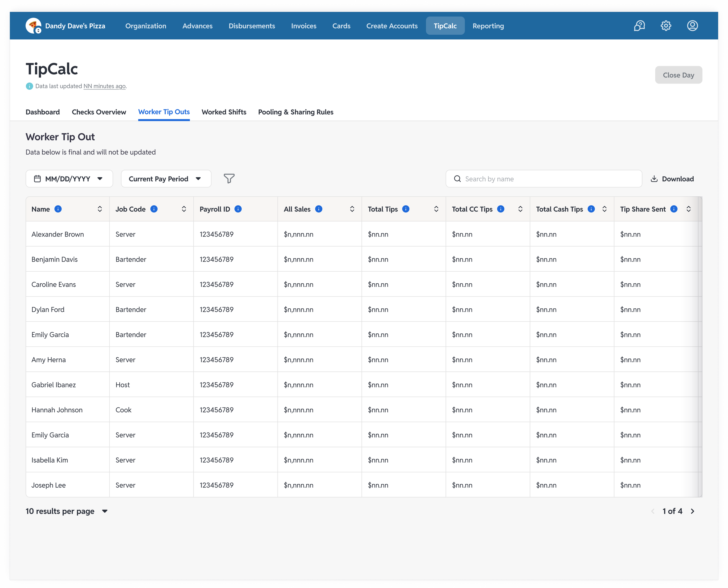The image size is (728, 588).
Task: Select the Caroline Evans name cell
Action: pyautogui.click(x=68, y=284)
